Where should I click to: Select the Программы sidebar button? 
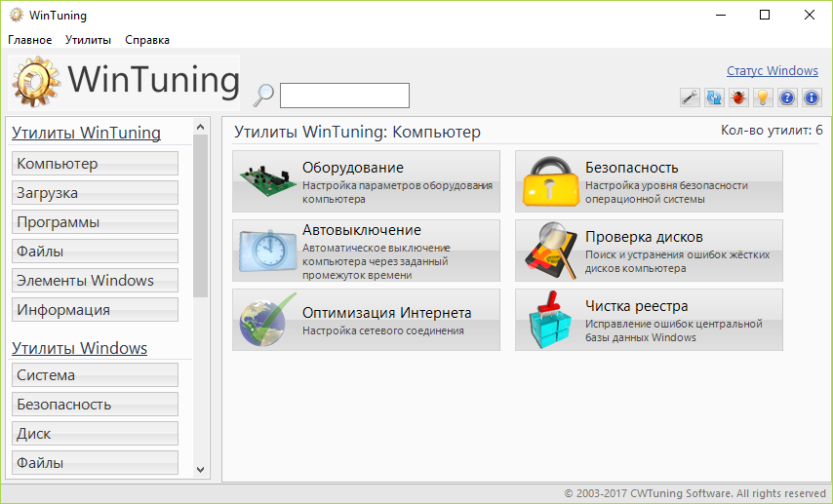tap(95, 222)
